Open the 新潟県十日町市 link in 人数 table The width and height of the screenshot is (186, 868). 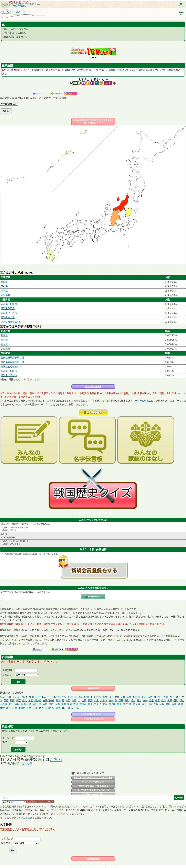(x=9, y=304)
